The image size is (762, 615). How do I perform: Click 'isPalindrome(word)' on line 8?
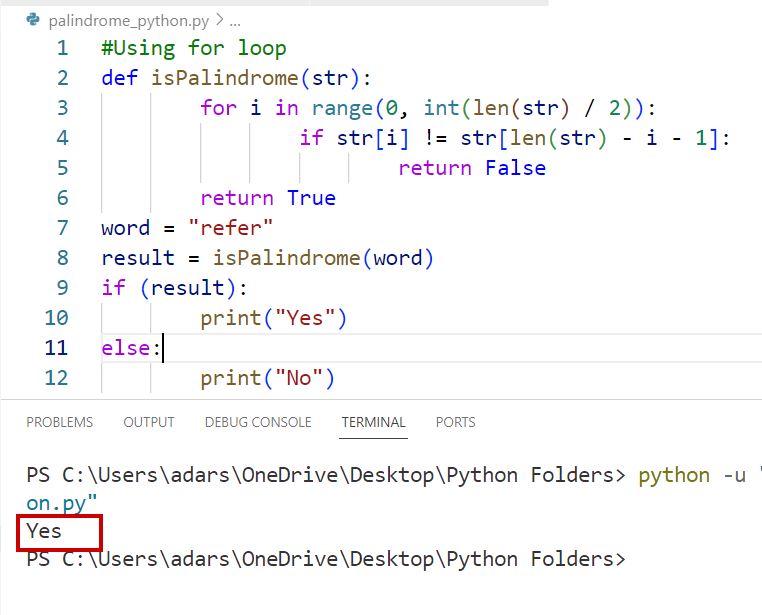tap(323, 258)
